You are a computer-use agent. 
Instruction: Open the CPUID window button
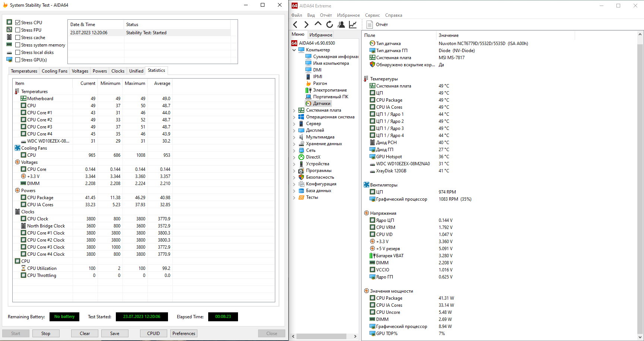153,334
